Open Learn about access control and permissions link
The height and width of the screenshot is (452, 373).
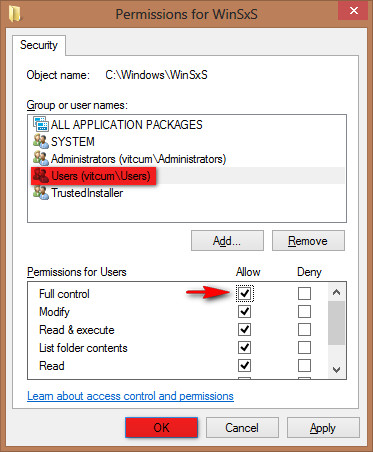(x=130, y=396)
